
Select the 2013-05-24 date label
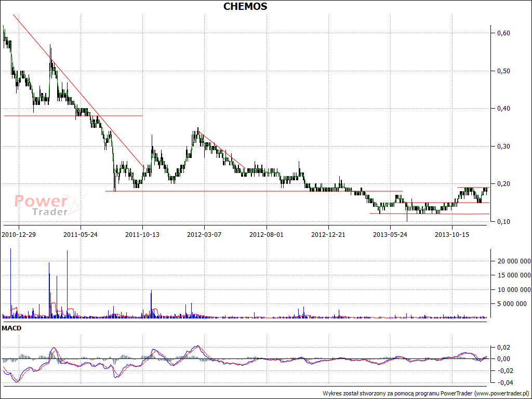point(390,234)
